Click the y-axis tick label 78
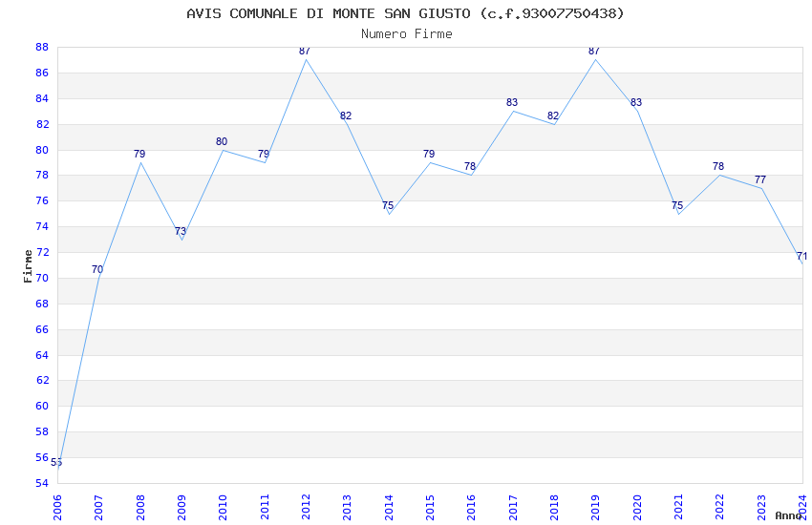812x525 pixels. [x=42, y=176]
